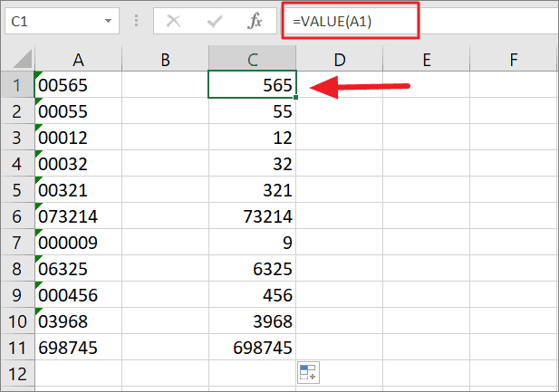Click cell containing 00565
Image resolution: width=559 pixels, height=392 pixels.
coord(78,84)
